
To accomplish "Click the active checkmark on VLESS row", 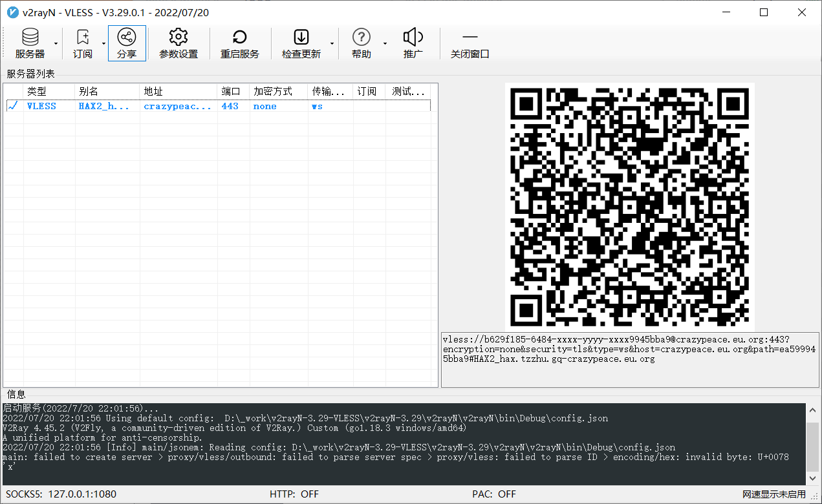I will 13,105.
